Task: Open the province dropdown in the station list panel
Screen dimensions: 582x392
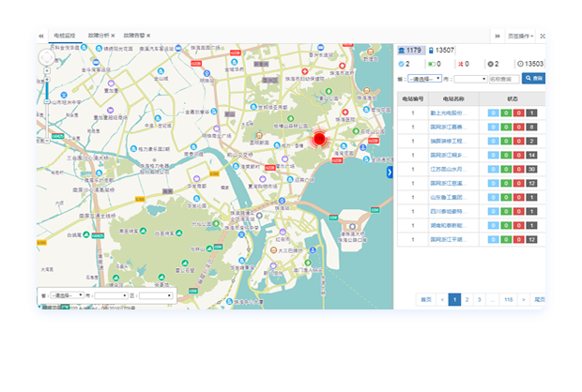Action: click(x=424, y=79)
